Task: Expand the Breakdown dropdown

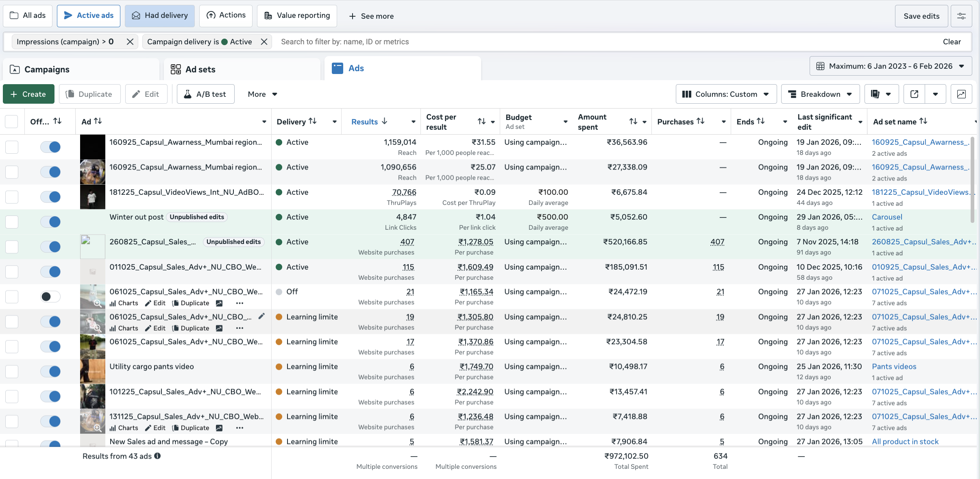Action: tap(820, 94)
